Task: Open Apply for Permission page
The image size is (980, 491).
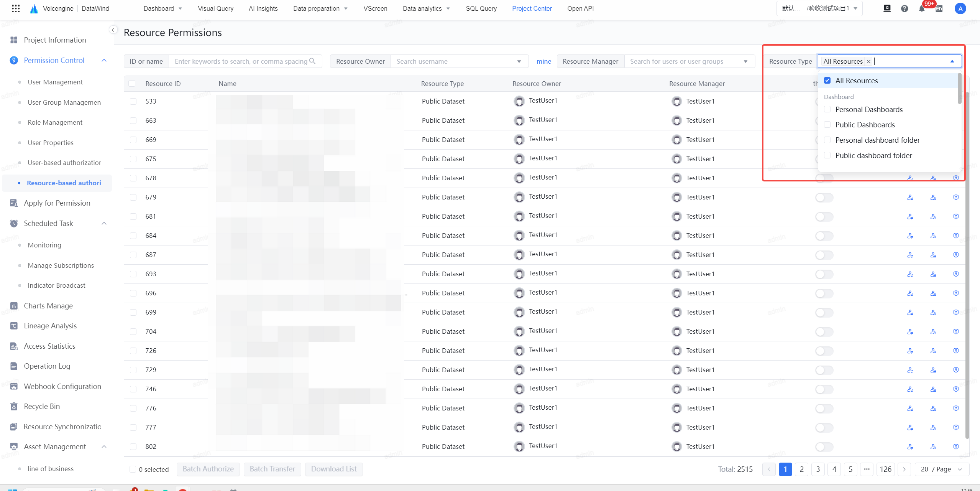Action: (x=57, y=203)
